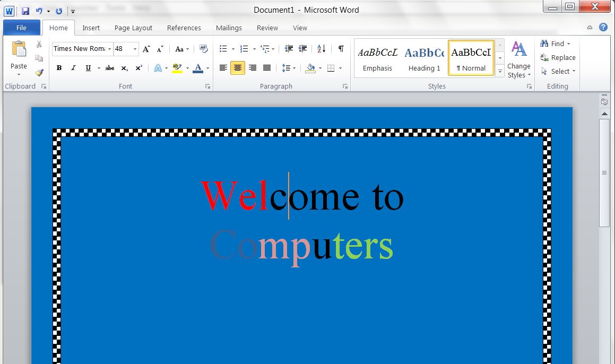The width and height of the screenshot is (615, 364).
Task: Open the Font Color dropdown arrow
Action: [x=207, y=68]
